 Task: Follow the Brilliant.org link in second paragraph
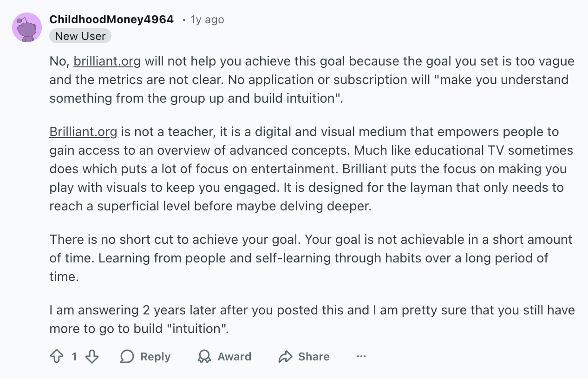[x=83, y=131]
